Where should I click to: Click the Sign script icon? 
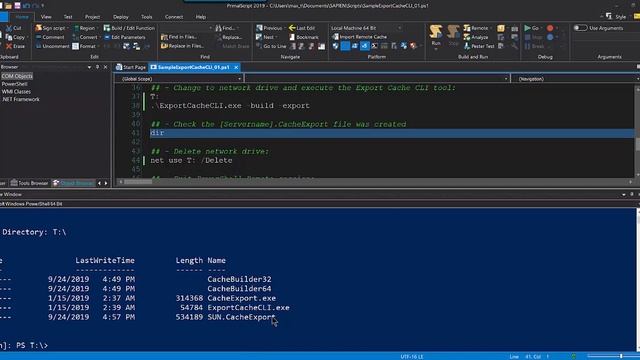coord(39,28)
